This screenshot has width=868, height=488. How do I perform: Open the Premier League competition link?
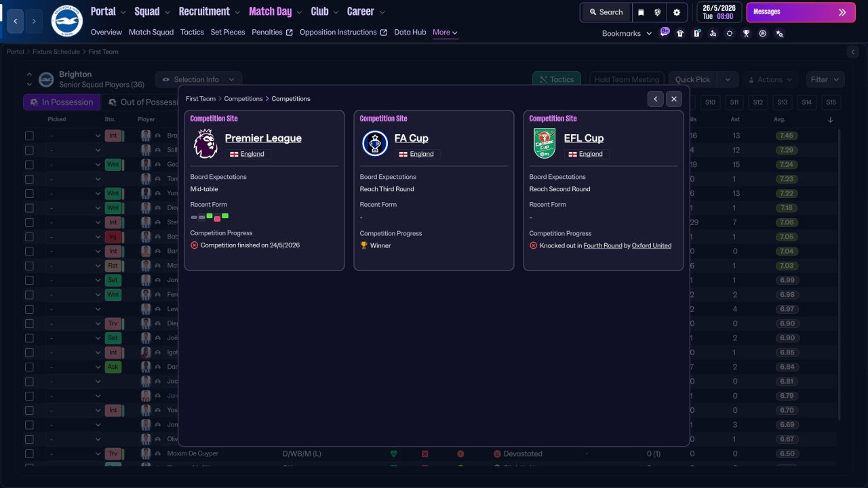click(x=263, y=138)
